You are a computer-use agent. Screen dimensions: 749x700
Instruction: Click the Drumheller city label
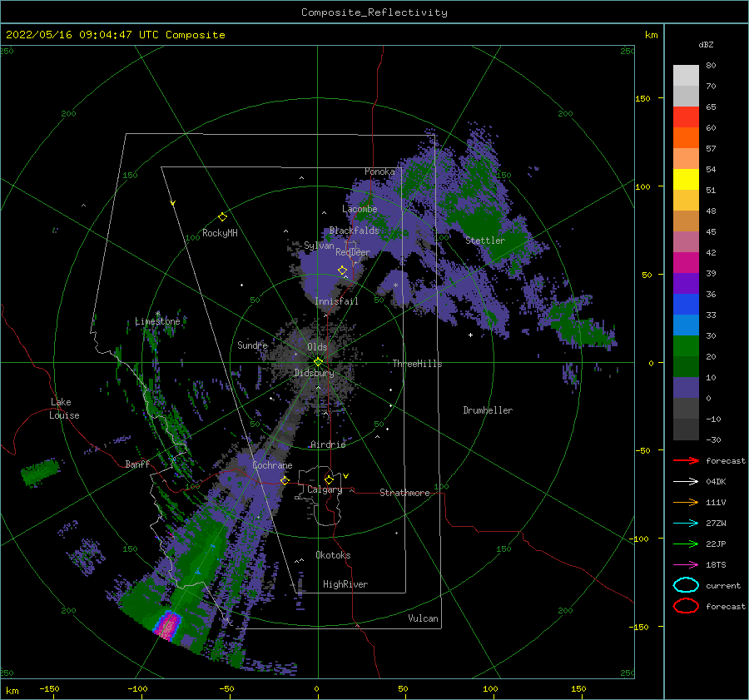tap(488, 410)
